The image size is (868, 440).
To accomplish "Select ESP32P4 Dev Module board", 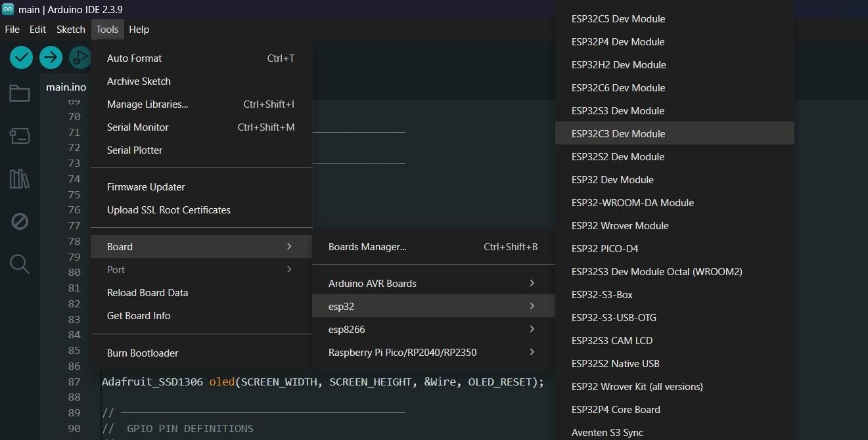I will point(675,42).
